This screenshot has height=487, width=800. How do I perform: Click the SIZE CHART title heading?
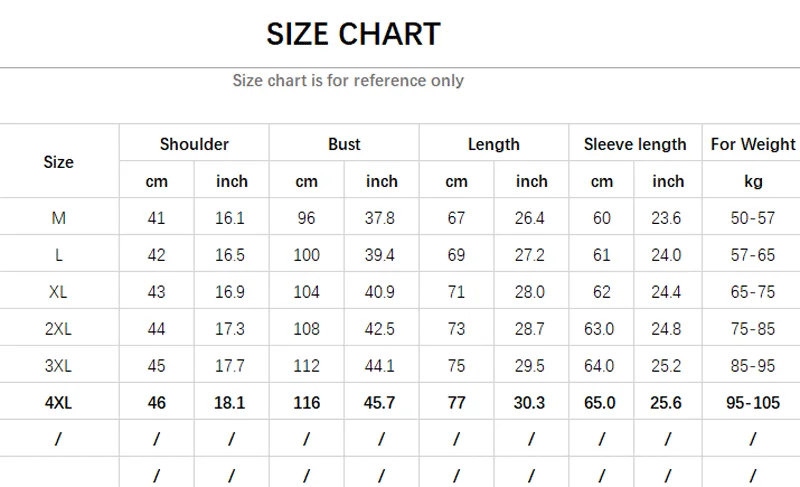coord(353,34)
